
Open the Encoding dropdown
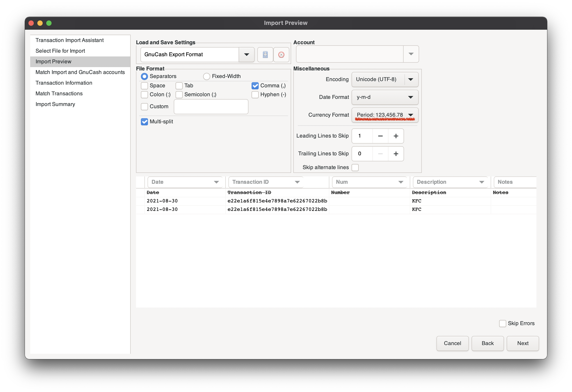(x=410, y=79)
